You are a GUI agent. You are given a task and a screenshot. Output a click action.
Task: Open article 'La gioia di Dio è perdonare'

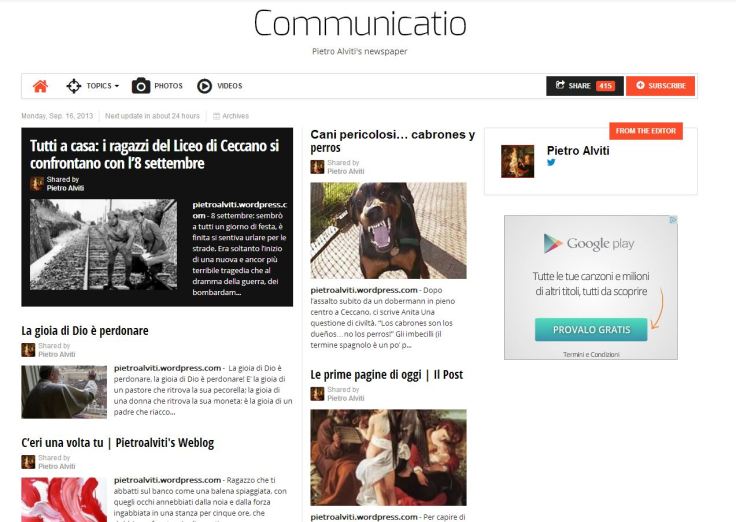85,331
